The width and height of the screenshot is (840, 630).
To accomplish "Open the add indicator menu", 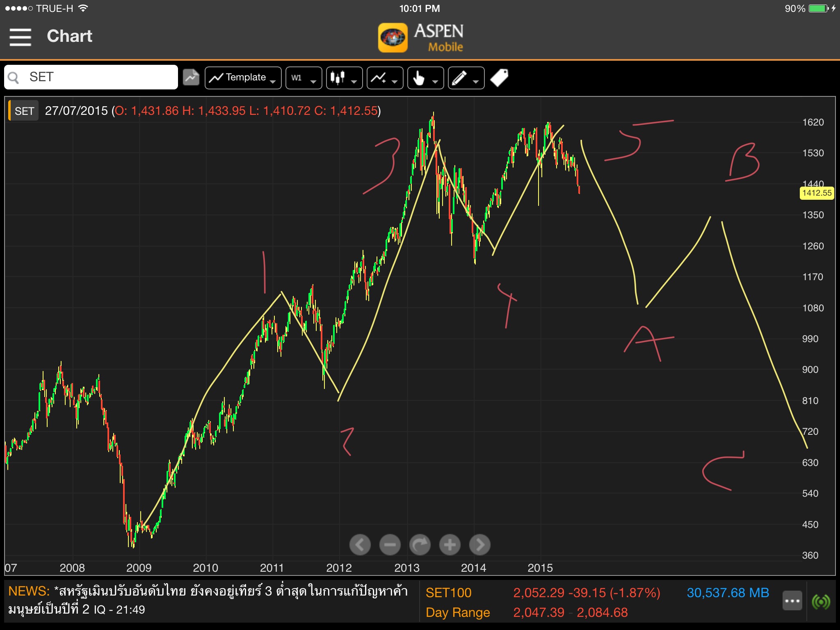I will (384, 78).
